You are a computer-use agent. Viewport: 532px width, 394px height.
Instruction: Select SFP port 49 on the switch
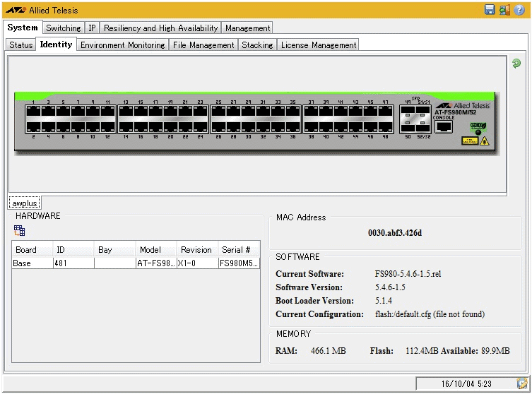407,112
